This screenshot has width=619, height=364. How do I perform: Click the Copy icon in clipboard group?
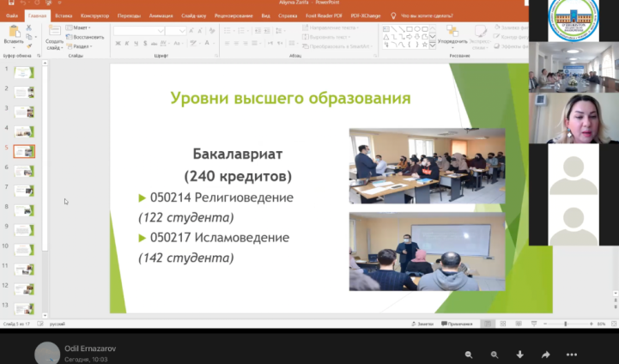(29, 37)
